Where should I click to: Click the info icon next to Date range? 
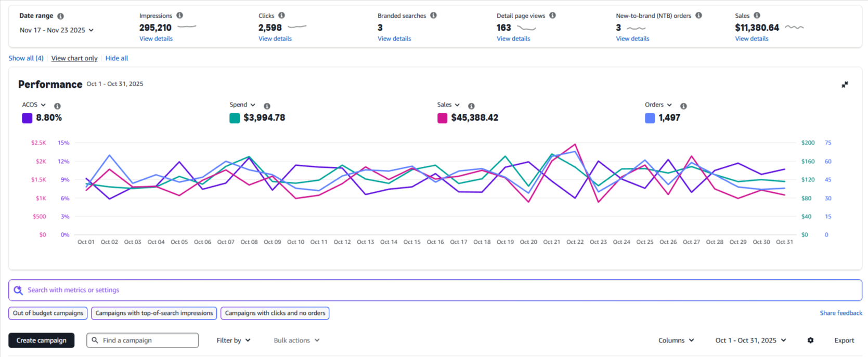click(x=60, y=16)
